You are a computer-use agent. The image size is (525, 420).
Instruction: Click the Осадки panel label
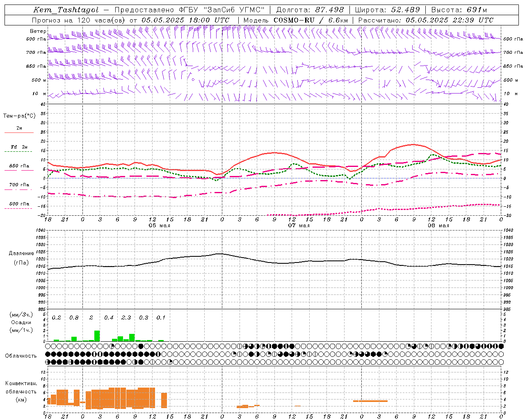point(21,323)
